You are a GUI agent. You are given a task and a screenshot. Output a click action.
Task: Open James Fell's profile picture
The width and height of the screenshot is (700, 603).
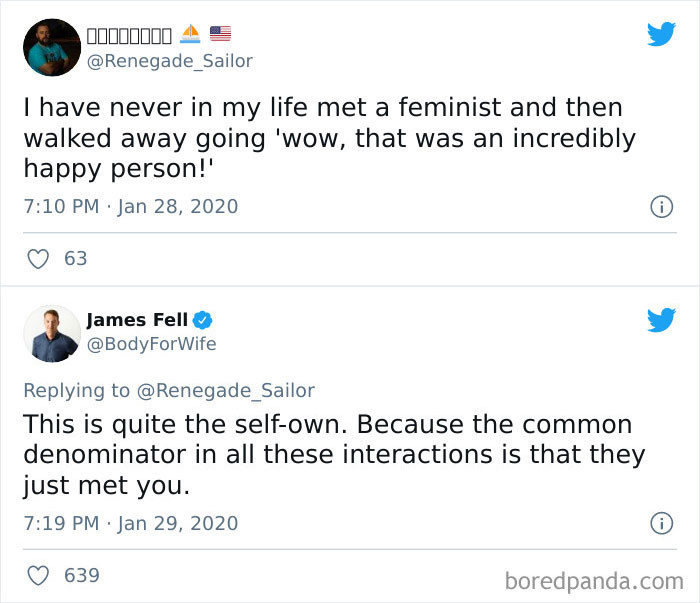(x=51, y=333)
